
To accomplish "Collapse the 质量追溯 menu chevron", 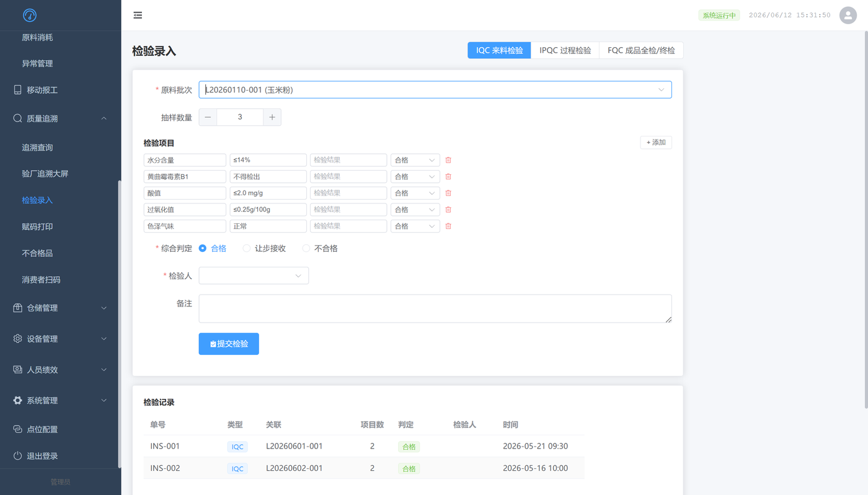I will click(x=104, y=118).
